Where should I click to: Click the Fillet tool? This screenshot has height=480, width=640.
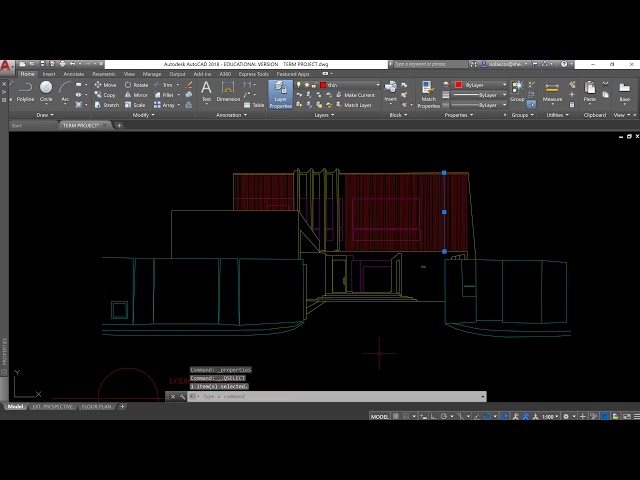tap(164, 95)
